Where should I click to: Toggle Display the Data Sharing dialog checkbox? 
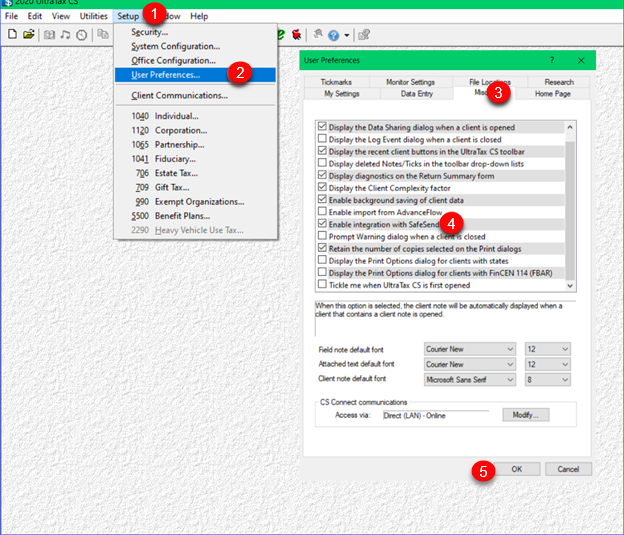(x=322, y=127)
